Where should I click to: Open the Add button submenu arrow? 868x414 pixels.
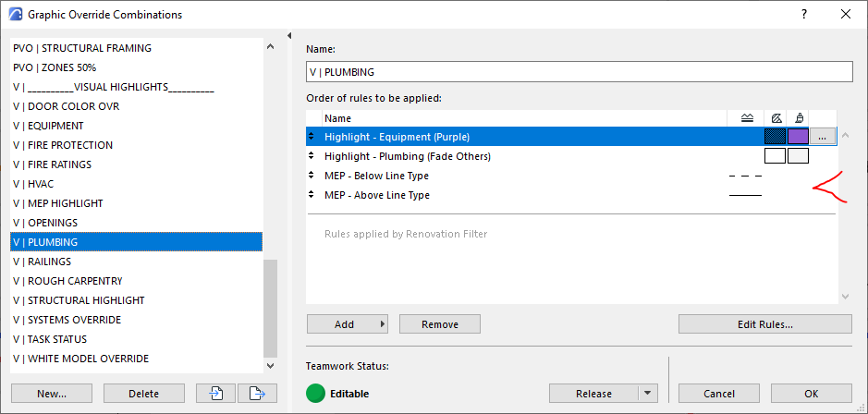pos(382,324)
